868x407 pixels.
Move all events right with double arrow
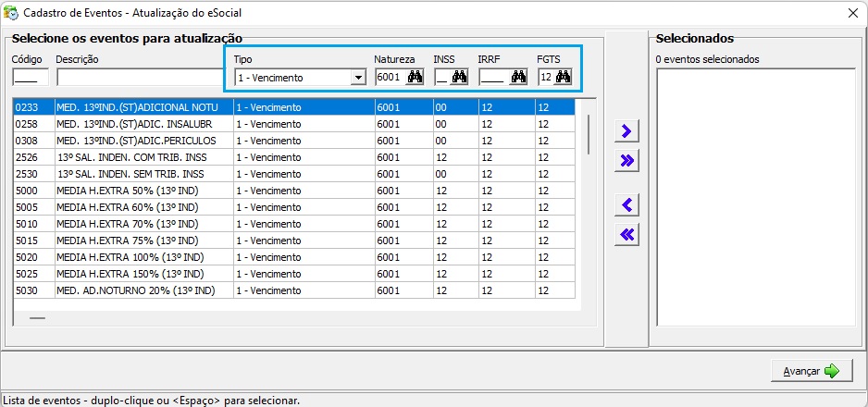pos(626,161)
